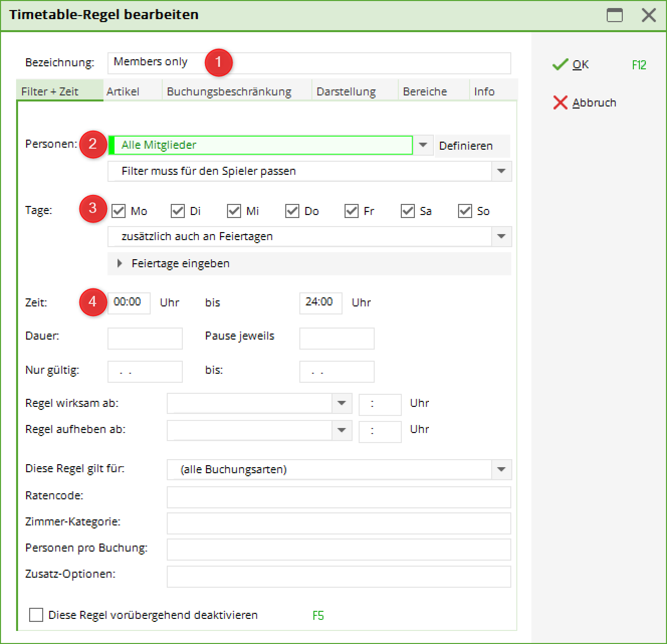Screen dimensions: 667x644
Task: Uncheck the So day checkbox
Action: click(x=465, y=211)
